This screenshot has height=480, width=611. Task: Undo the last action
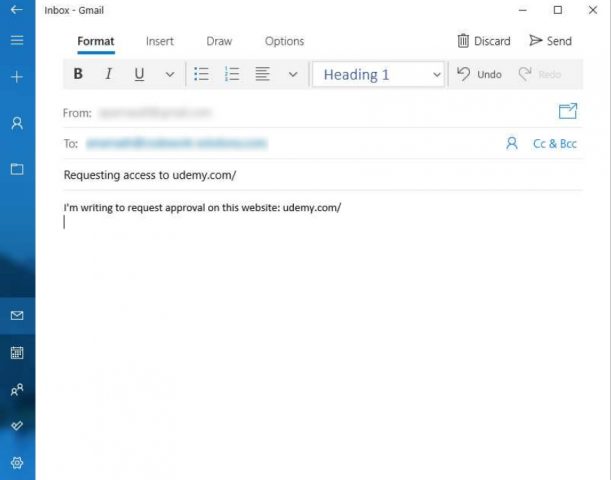[x=480, y=74]
